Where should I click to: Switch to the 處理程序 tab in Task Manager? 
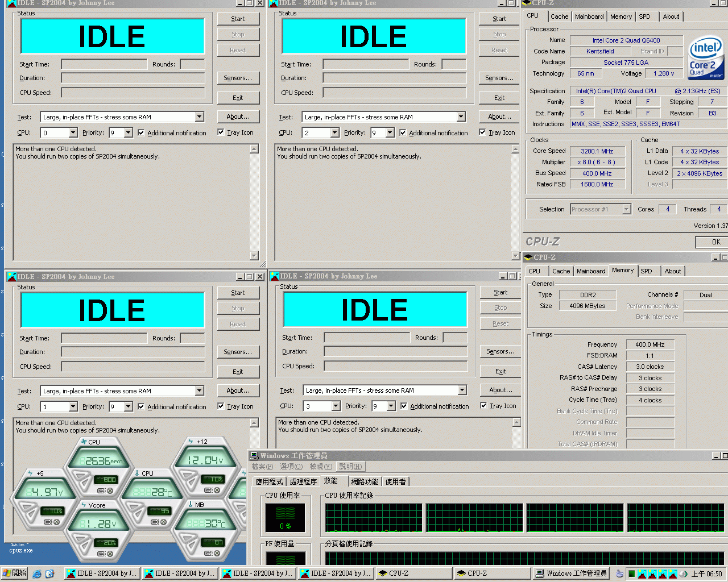(x=303, y=481)
